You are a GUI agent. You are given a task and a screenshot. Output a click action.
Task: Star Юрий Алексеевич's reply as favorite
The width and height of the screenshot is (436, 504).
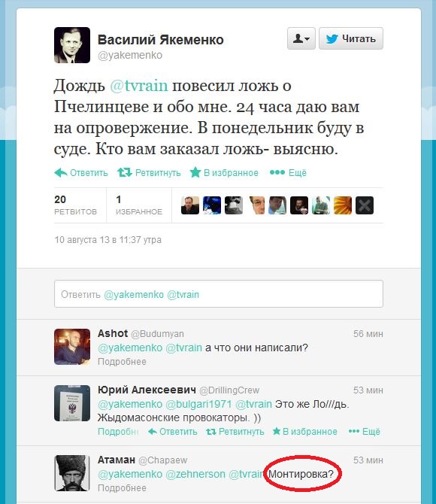click(x=305, y=432)
